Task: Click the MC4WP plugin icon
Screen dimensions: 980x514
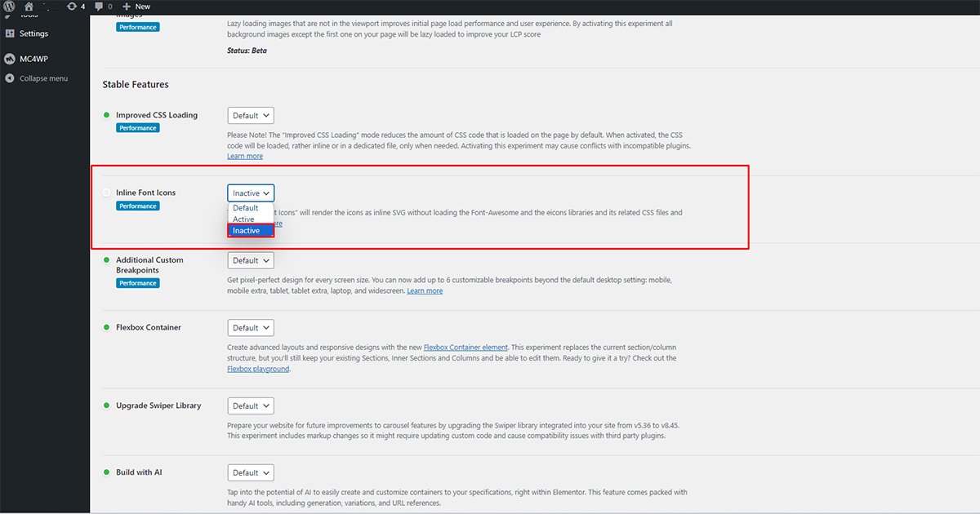Action: pyautogui.click(x=10, y=59)
